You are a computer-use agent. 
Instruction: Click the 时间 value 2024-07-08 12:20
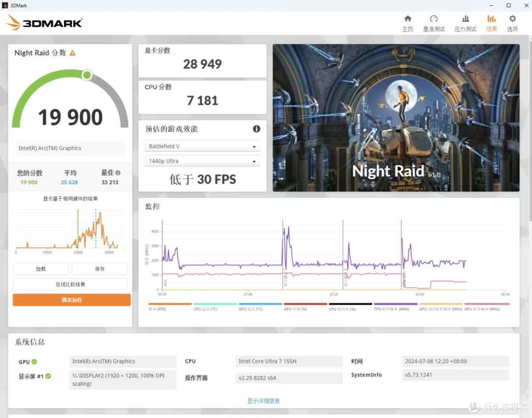point(455,361)
